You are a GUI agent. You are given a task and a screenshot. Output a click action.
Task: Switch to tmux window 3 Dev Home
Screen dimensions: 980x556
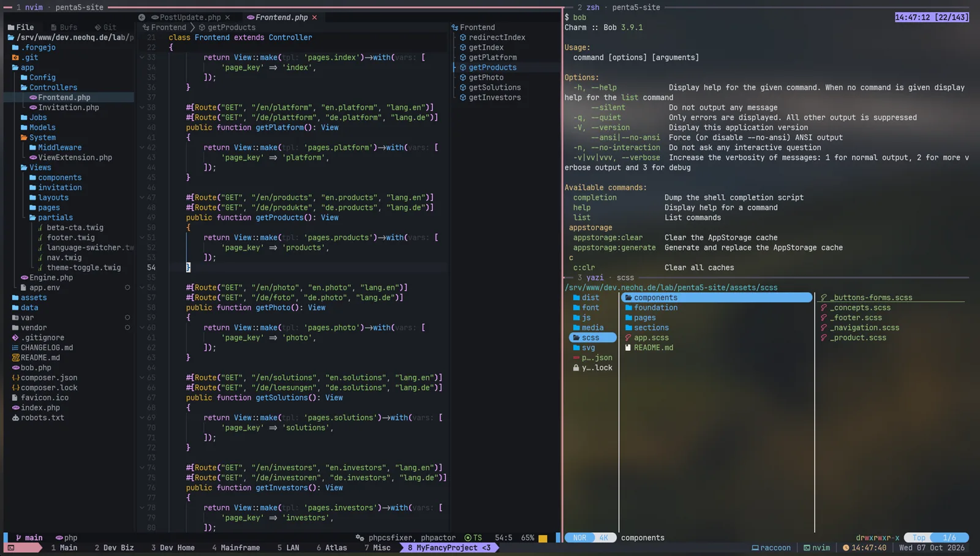[173, 547]
